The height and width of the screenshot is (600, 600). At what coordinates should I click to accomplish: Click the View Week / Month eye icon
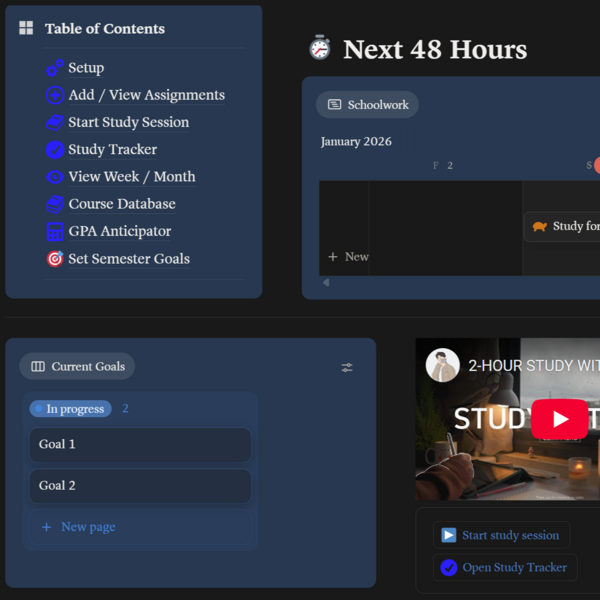tap(55, 177)
